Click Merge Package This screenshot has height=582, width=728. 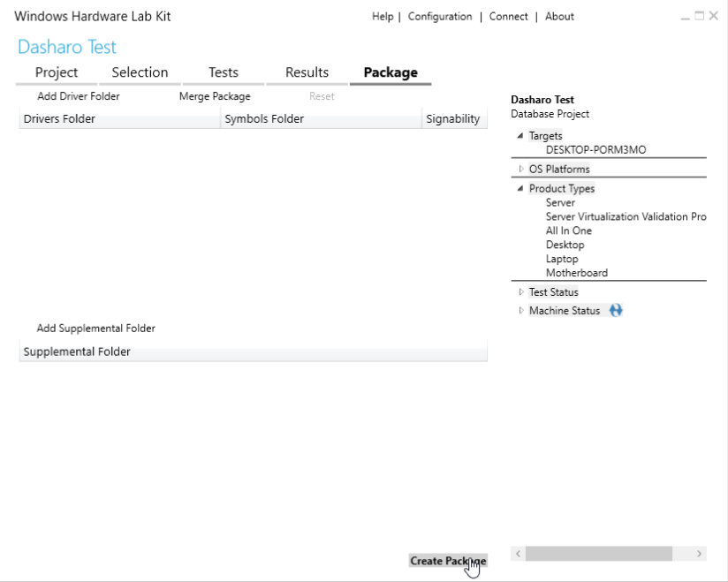pyautogui.click(x=215, y=96)
